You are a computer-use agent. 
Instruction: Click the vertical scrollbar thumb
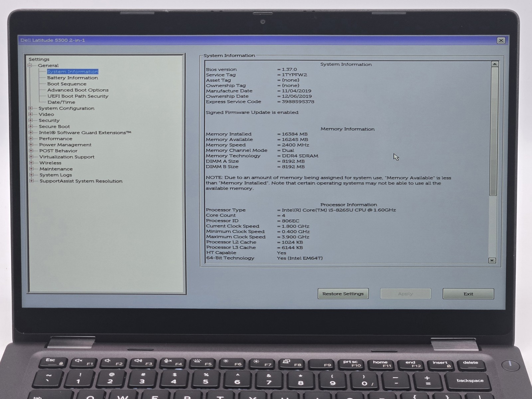pos(494,131)
